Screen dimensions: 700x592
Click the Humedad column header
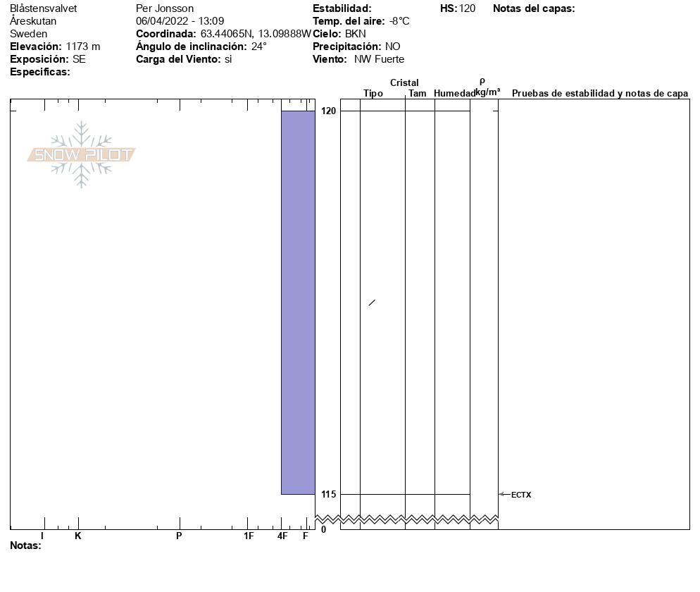point(454,94)
